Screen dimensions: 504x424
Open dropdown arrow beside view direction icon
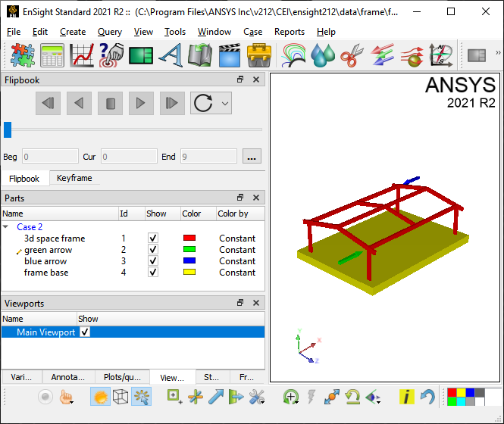(379, 402)
